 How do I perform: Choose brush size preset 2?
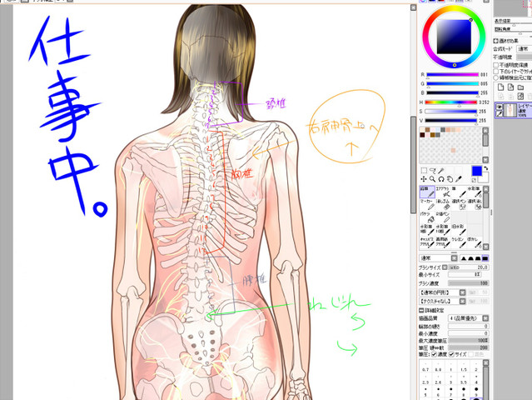pos(476,367)
